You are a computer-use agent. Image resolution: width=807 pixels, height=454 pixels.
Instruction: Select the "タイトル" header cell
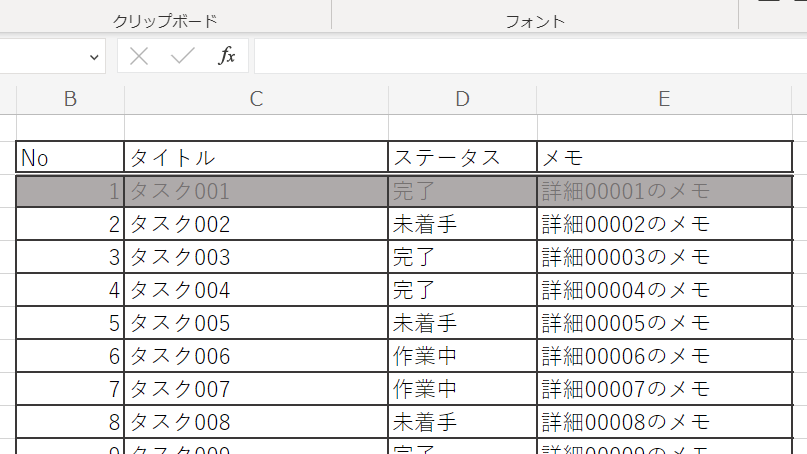256,157
